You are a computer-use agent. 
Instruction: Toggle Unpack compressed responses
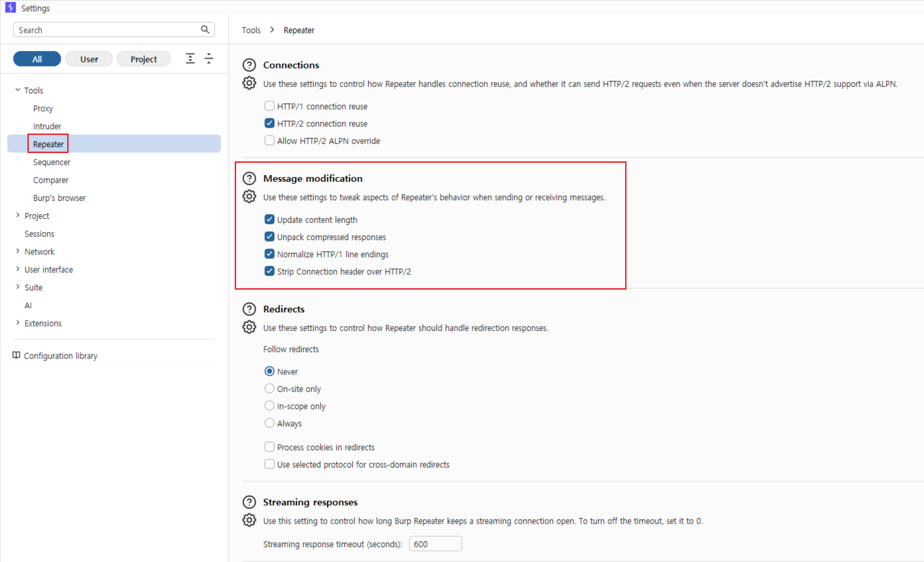[x=269, y=237]
